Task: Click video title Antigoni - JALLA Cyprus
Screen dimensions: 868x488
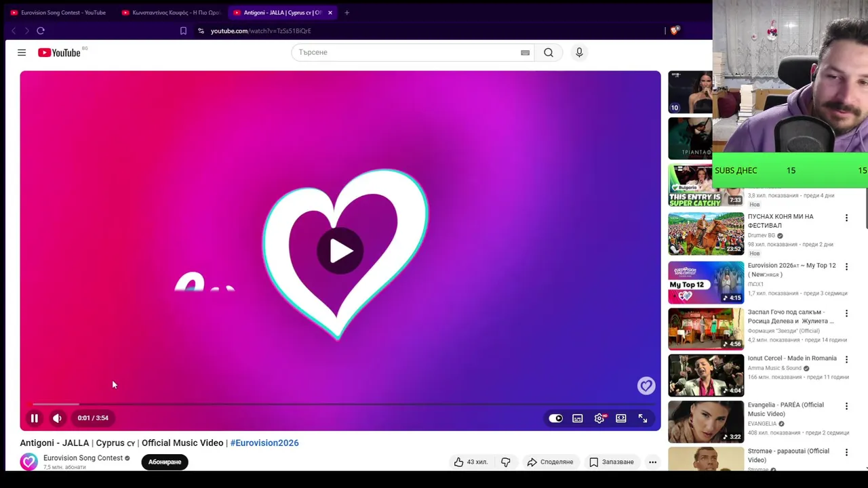Action: [x=121, y=443]
